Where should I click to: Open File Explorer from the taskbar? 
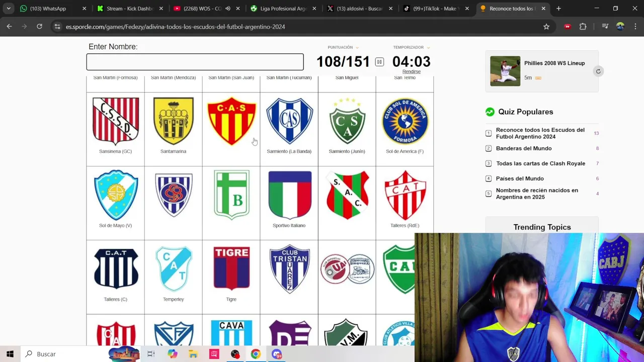(193, 354)
